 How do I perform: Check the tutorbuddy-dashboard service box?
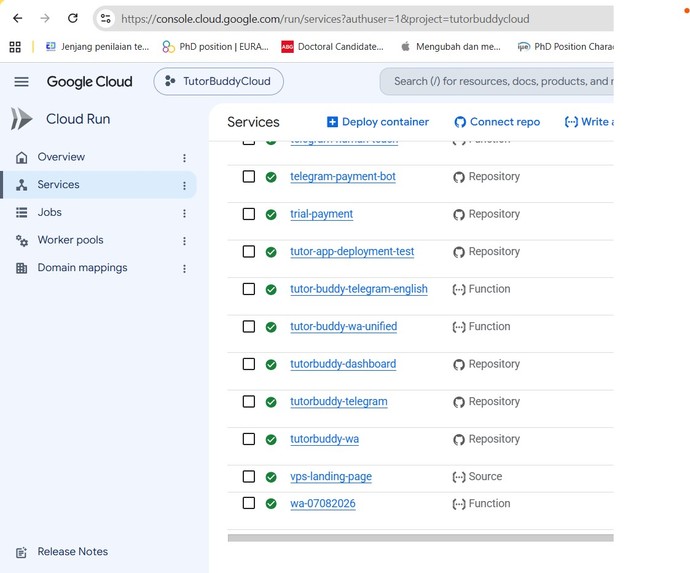click(249, 364)
